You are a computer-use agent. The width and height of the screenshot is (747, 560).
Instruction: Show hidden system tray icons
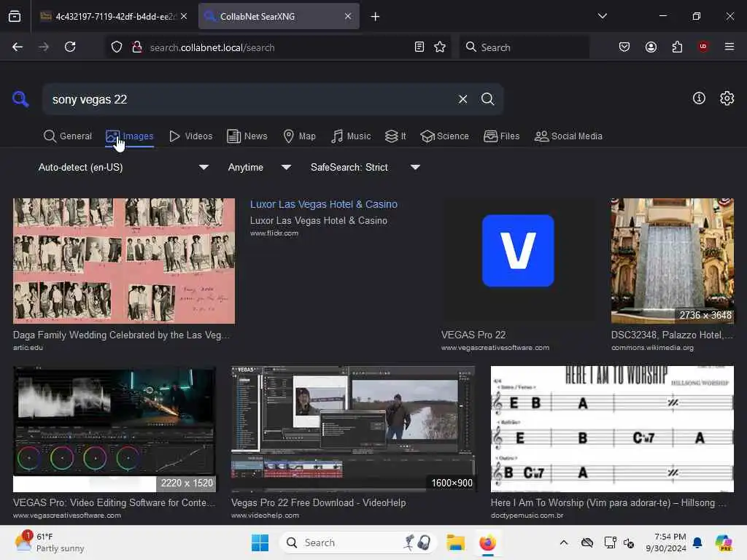(x=564, y=542)
